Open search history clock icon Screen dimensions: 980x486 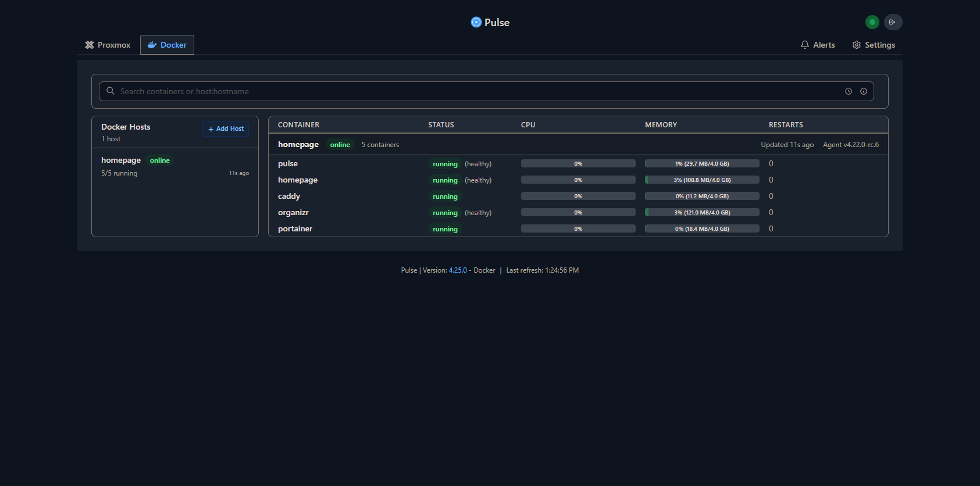pos(849,91)
